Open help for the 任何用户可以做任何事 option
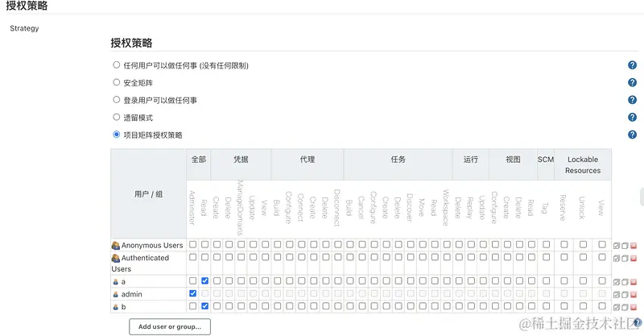This screenshot has height=336, width=644. pyautogui.click(x=632, y=65)
